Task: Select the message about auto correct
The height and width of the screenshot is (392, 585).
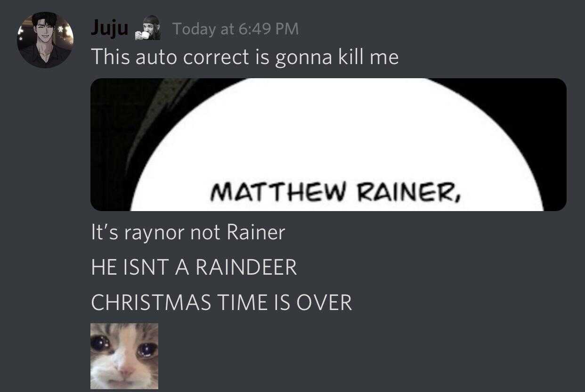Action: 245,57
